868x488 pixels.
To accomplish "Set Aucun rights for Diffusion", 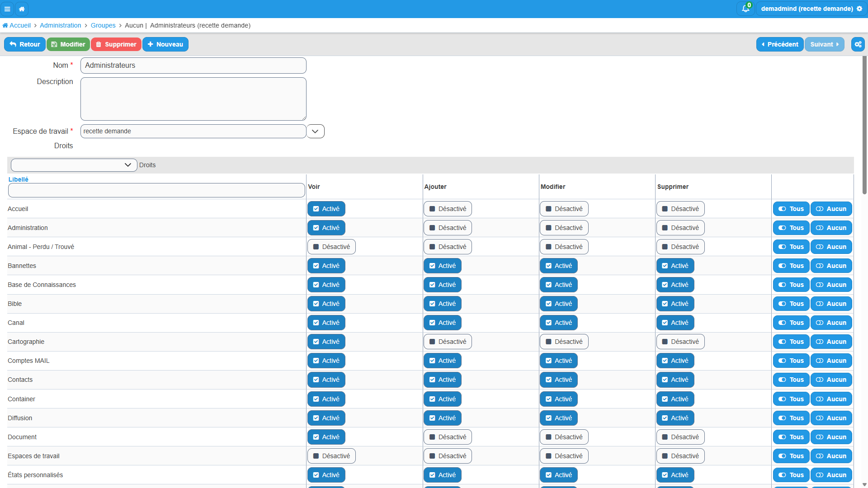I will pyautogui.click(x=831, y=418).
